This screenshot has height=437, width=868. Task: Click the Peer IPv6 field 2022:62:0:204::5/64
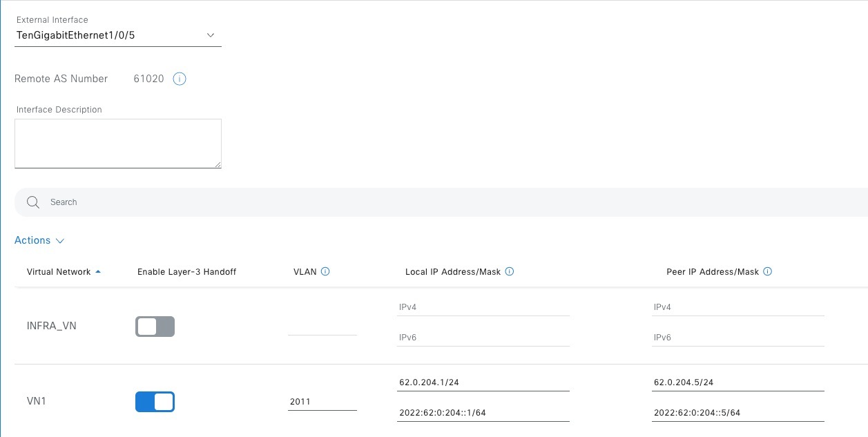pos(737,412)
